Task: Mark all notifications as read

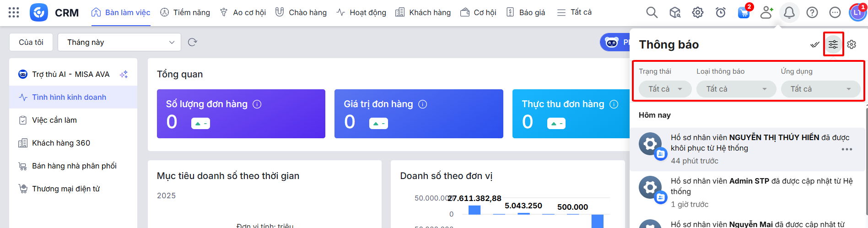Action: click(814, 44)
